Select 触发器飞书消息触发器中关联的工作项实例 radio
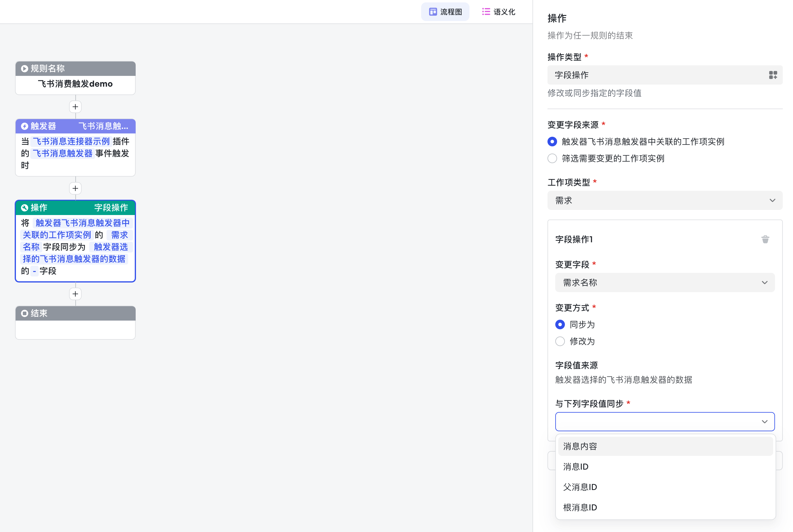The image size is (793, 532). coord(552,142)
